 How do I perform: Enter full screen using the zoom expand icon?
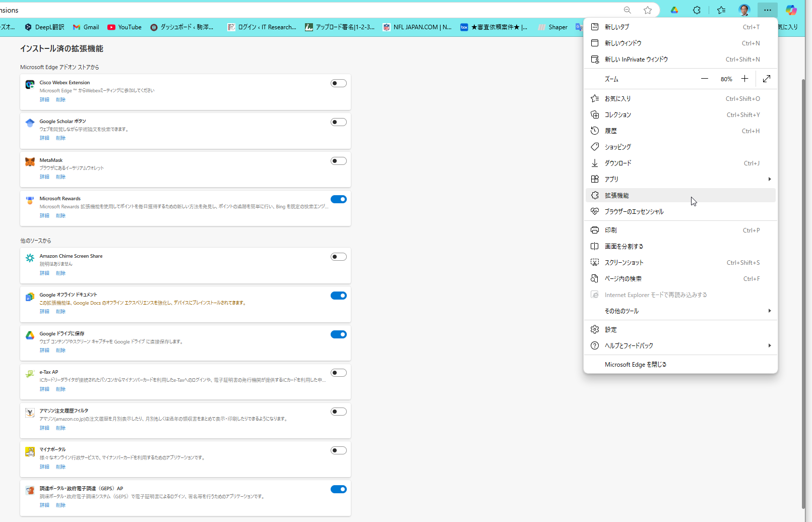click(767, 79)
